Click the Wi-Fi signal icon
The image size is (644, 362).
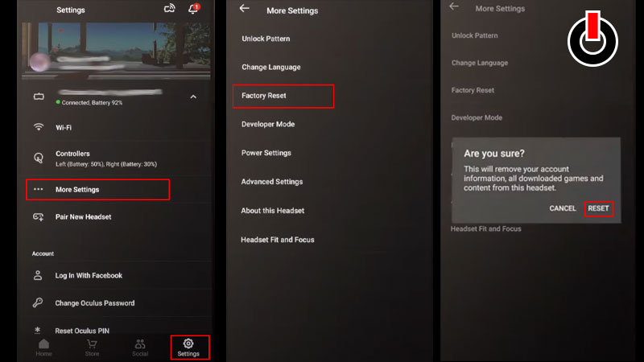[39, 127]
